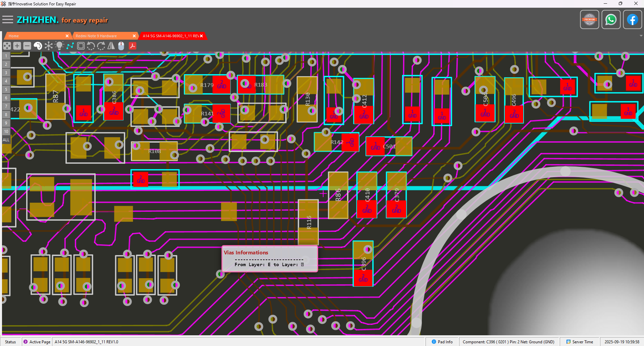Click the ZHIZHEN logo text
The height and width of the screenshot is (346, 644).
click(38, 20)
